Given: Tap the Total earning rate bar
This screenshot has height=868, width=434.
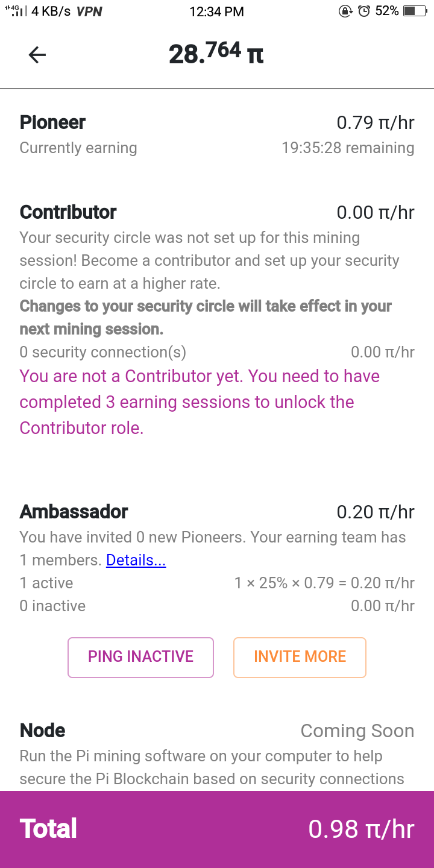Looking at the screenshot, I should click(x=217, y=829).
